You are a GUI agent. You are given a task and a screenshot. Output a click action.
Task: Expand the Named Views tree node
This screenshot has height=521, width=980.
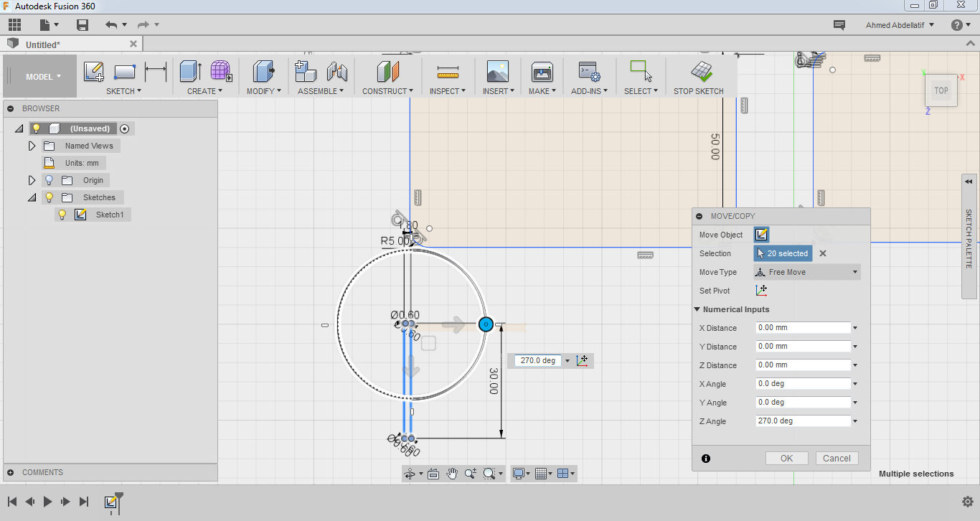[32, 146]
